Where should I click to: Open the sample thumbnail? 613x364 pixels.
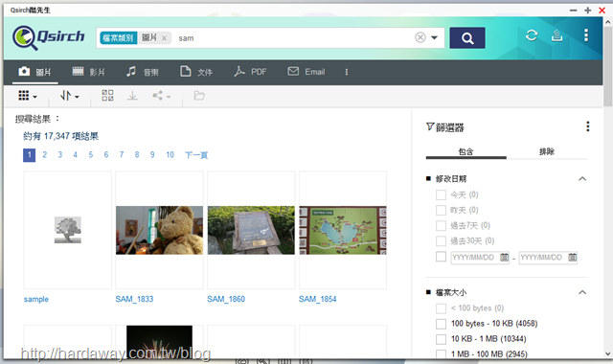(68, 230)
